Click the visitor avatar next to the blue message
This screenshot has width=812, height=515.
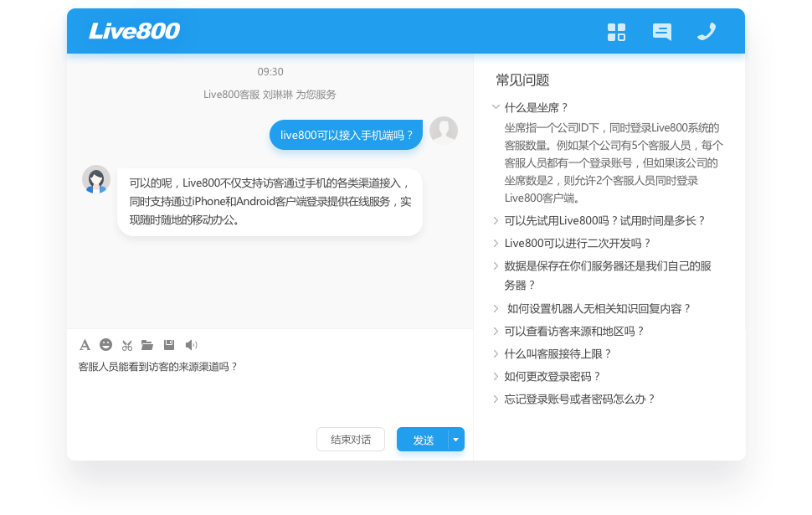point(445,131)
